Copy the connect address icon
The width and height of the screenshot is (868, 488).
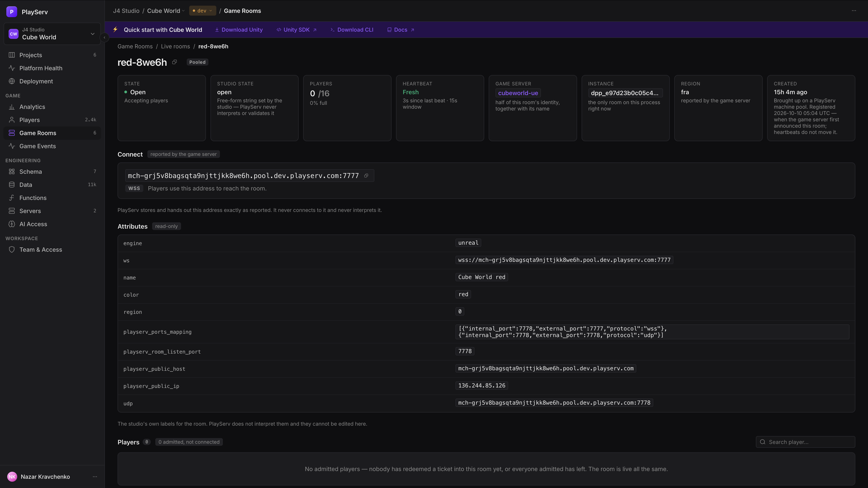tap(366, 176)
